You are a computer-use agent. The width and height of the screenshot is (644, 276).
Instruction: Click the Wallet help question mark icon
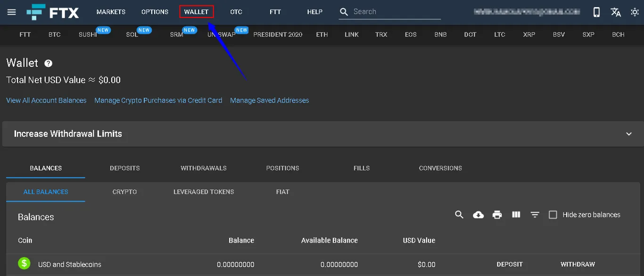pos(48,63)
